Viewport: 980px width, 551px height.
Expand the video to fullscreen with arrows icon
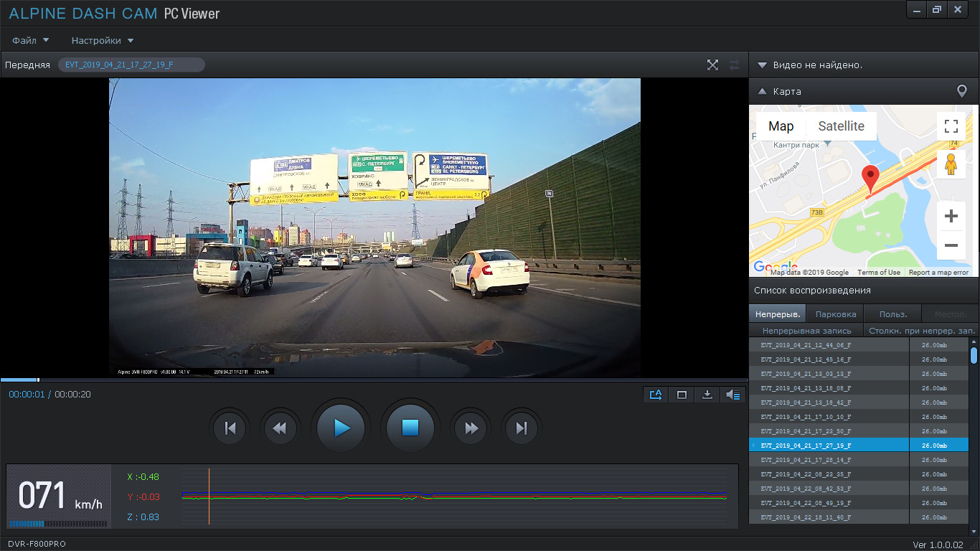click(x=712, y=65)
